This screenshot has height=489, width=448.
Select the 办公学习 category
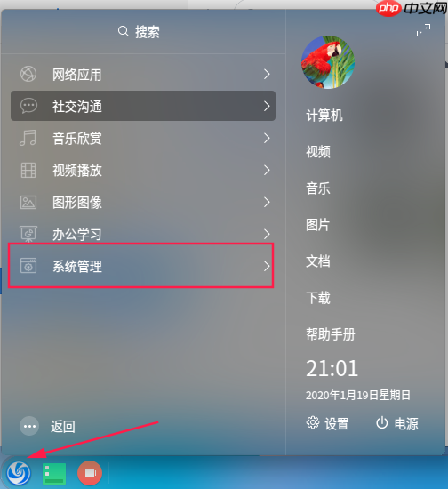(x=143, y=234)
